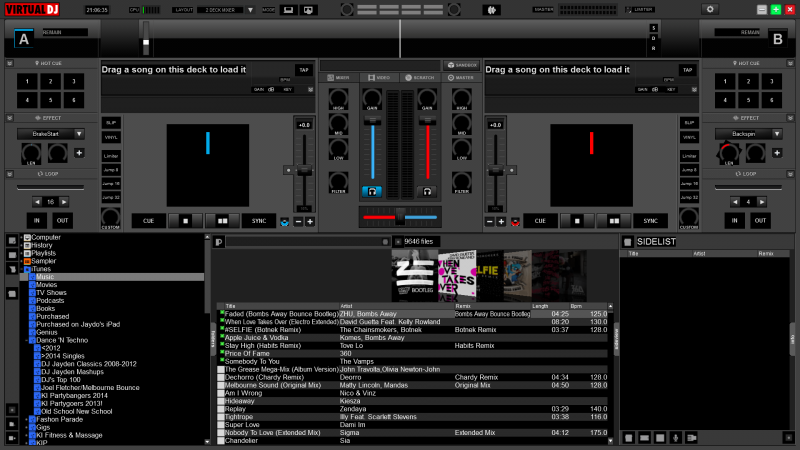
Task: Click the TAP button on deck B
Action: tap(687, 70)
